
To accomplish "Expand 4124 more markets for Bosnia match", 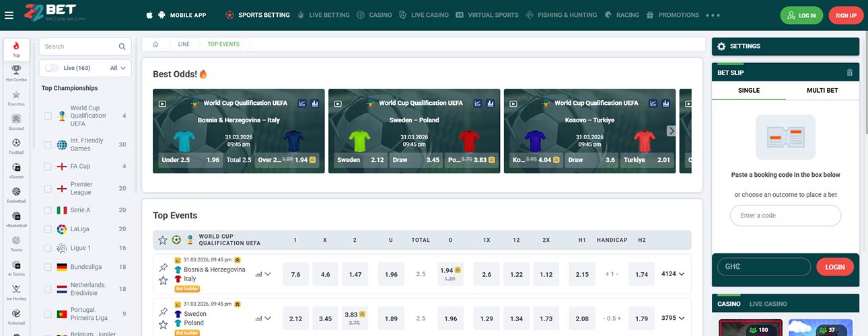I will pyautogui.click(x=674, y=274).
